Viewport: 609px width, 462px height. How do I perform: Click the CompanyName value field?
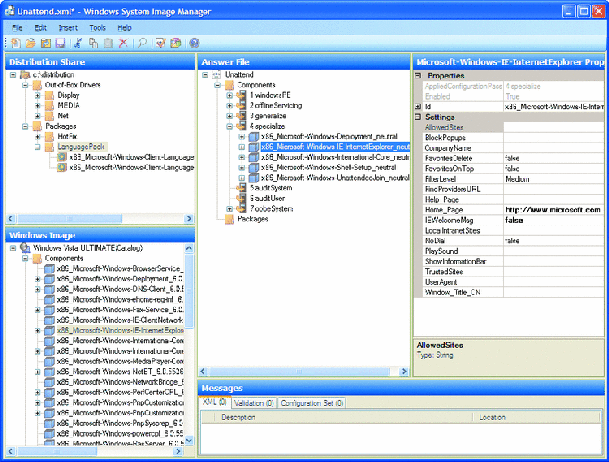(x=554, y=148)
